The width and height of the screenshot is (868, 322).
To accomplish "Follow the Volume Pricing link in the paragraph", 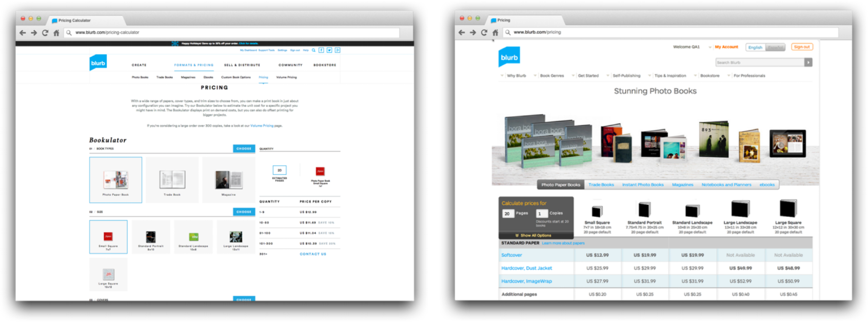I will tap(262, 126).
